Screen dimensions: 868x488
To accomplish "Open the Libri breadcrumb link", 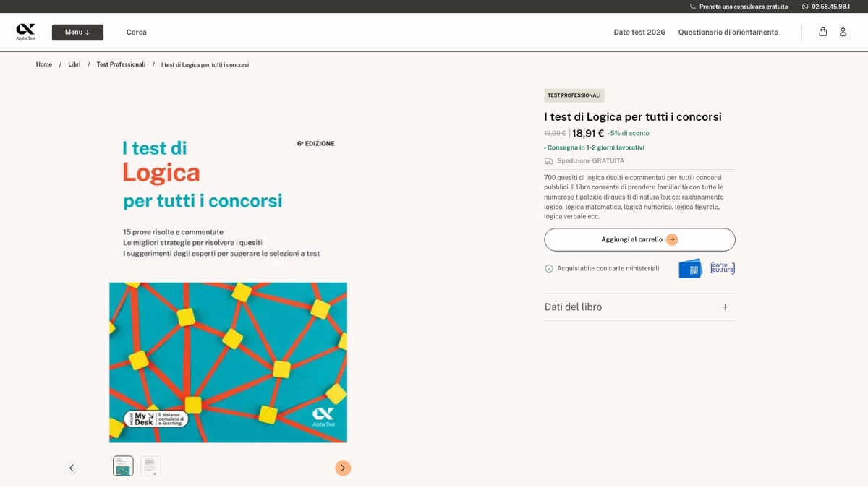I will (74, 64).
